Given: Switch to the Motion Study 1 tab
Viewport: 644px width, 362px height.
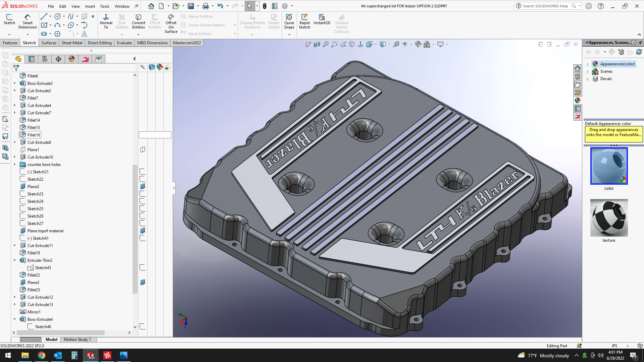Looking at the screenshot, I should pos(77,340).
